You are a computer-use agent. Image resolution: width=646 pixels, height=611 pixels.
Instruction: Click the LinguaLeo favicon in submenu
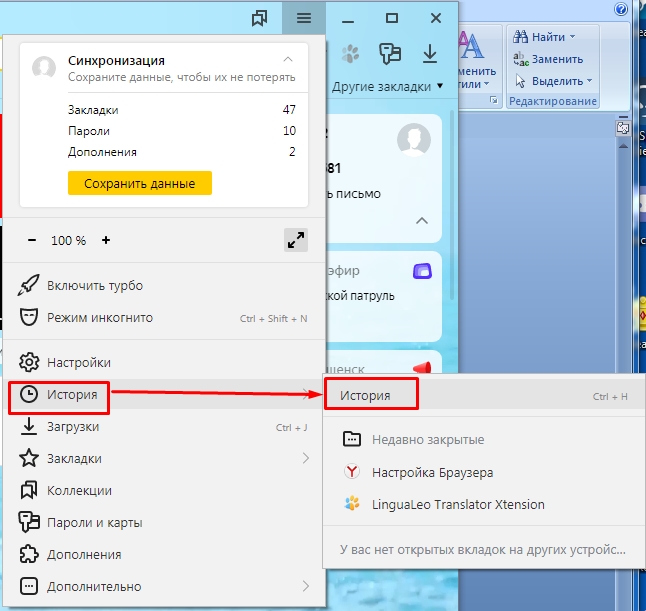(x=352, y=503)
